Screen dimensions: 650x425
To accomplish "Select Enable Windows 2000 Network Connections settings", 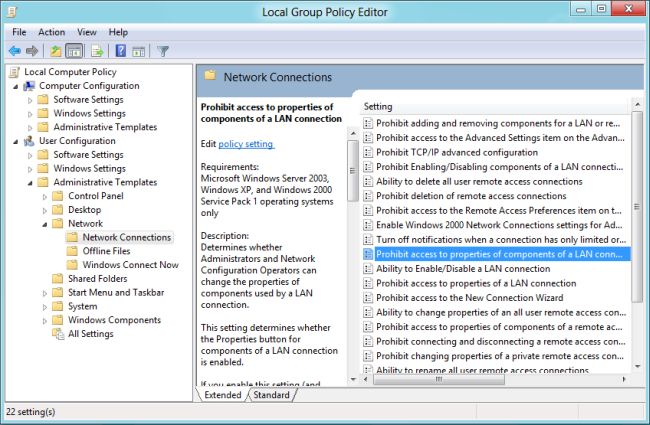I will pos(499,225).
